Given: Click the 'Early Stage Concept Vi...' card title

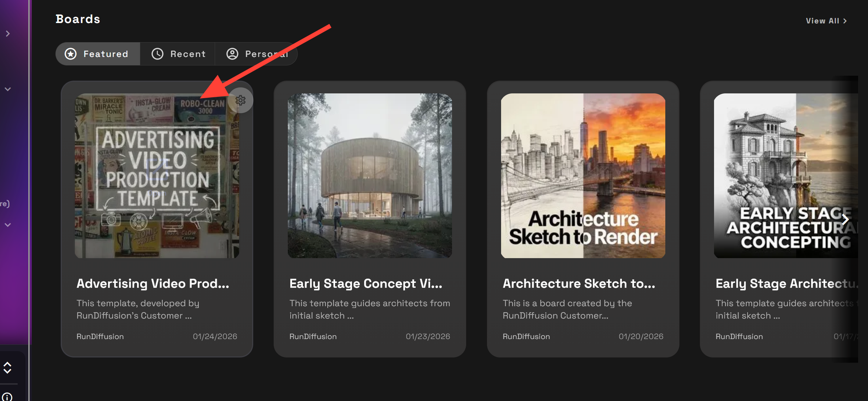Looking at the screenshot, I should (x=366, y=284).
